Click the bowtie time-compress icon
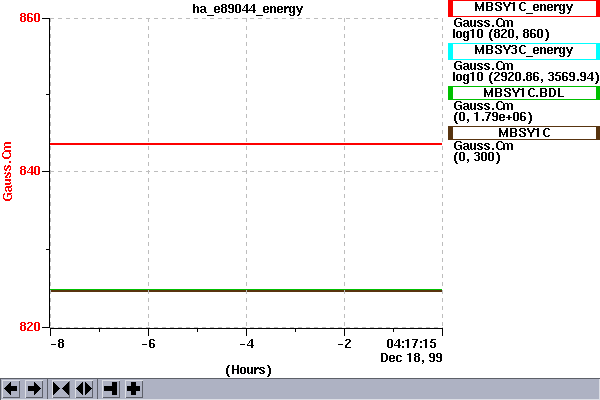This screenshot has height=400, width=600. click(x=61, y=388)
